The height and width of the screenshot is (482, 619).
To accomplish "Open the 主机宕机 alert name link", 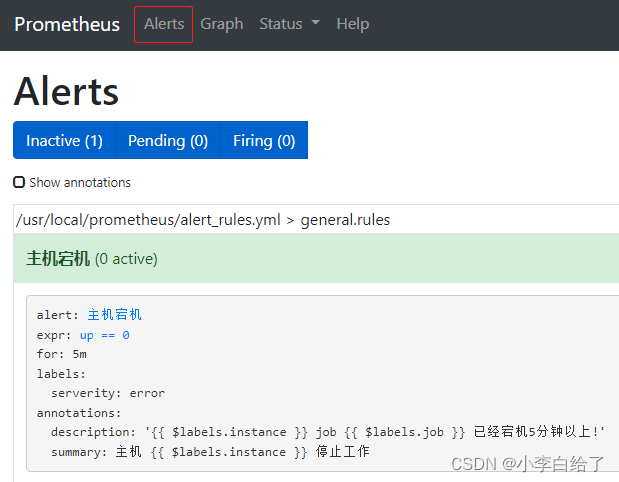I will click(114, 315).
